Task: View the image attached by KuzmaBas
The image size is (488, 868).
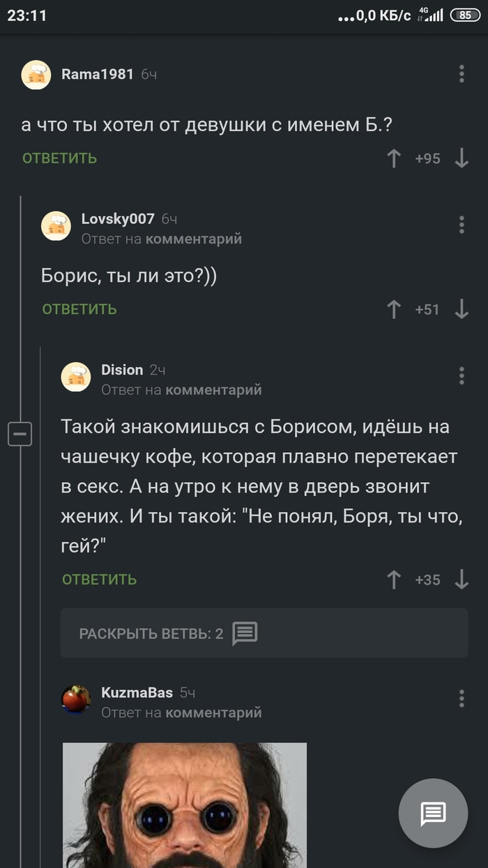Action: point(185,805)
